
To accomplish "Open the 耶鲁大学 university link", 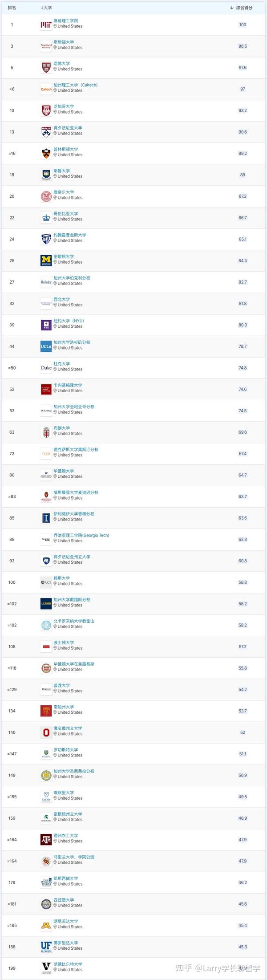I will (63, 171).
